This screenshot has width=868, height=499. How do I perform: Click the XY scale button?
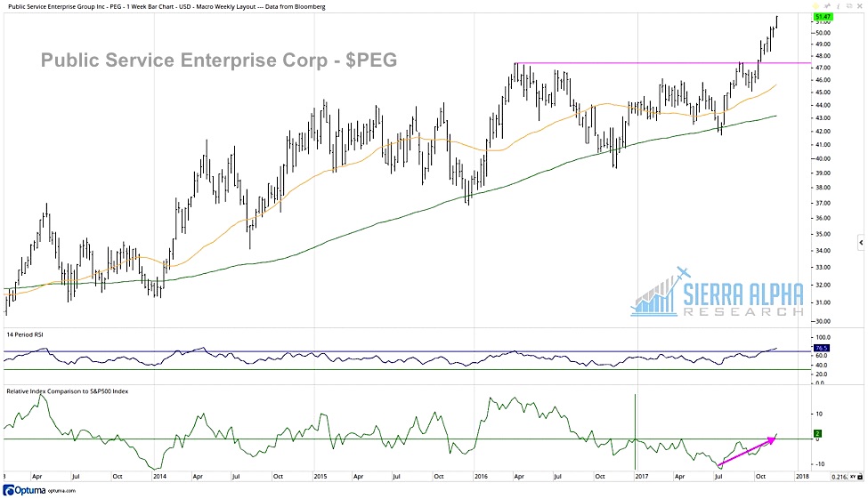[x=853, y=477]
